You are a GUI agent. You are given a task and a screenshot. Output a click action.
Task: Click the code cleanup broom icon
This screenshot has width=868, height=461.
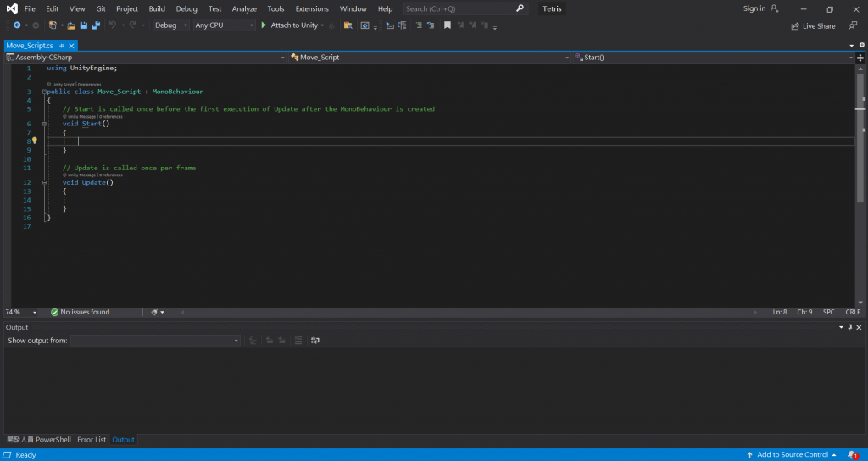[x=154, y=312]
